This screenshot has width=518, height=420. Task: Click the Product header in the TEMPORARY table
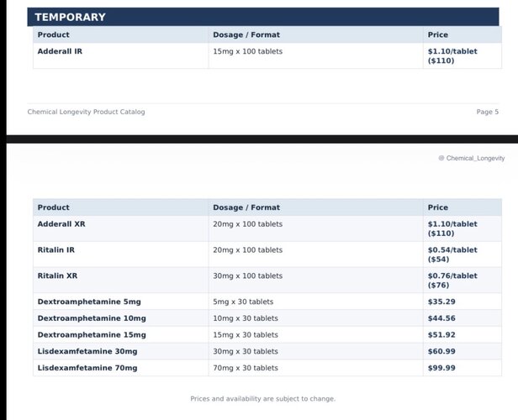click(54, 34)
